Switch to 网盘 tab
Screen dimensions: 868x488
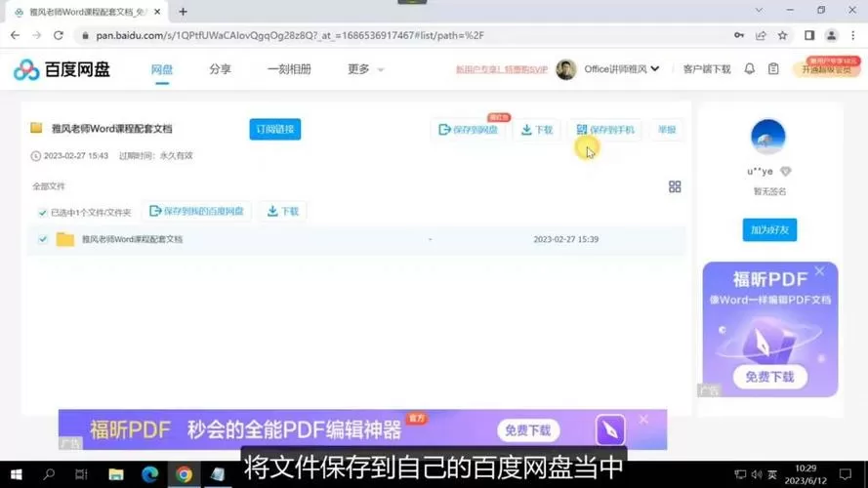[162, 69]
